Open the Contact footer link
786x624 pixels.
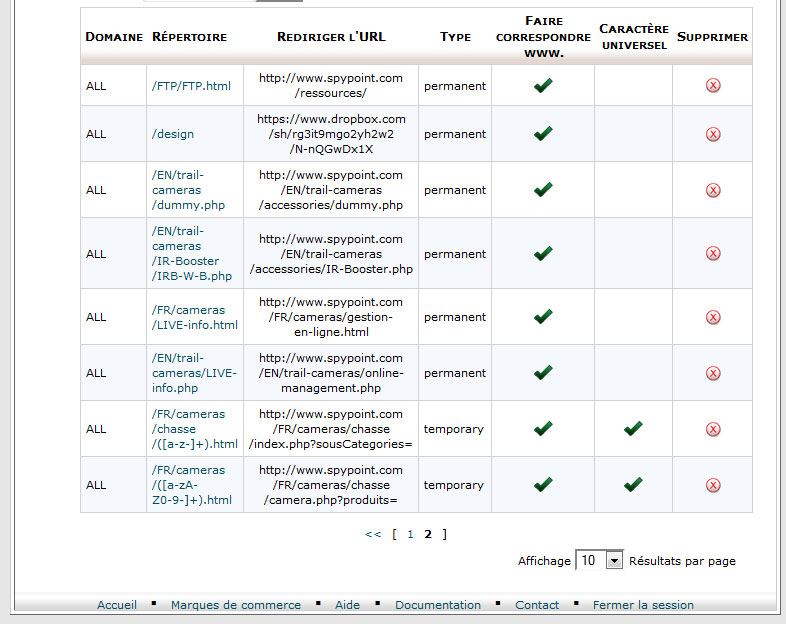(537, 605)
